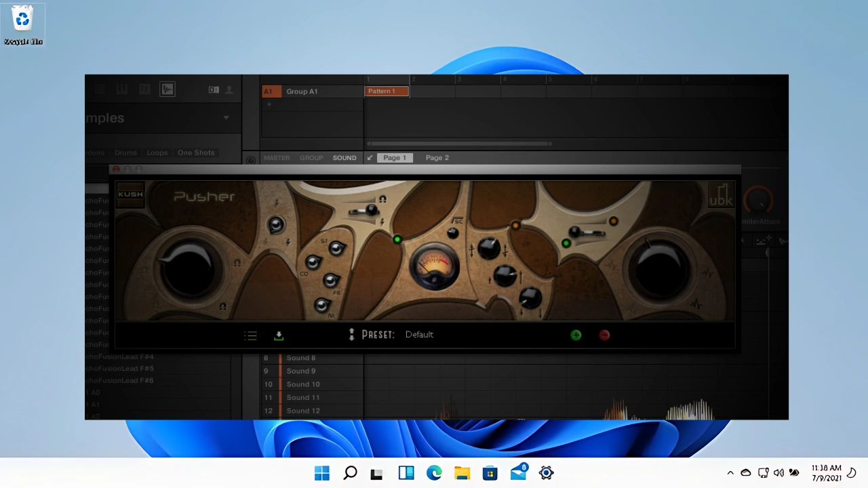
Task: Click the FE small knob
Action: (331, 281)
